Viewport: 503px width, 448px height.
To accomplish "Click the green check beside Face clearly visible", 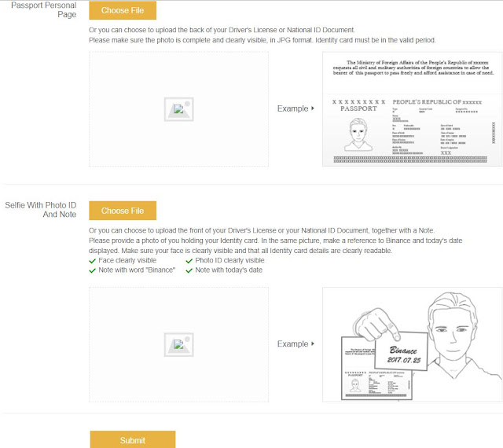I will click(x=93, y=261).
